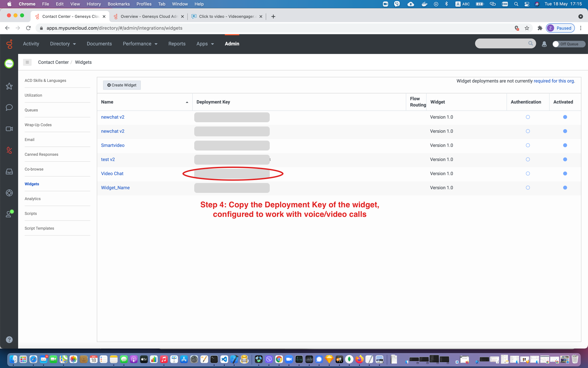Open a new browser tab with plus
The image size is (588, 368).
tap(273, 16)
